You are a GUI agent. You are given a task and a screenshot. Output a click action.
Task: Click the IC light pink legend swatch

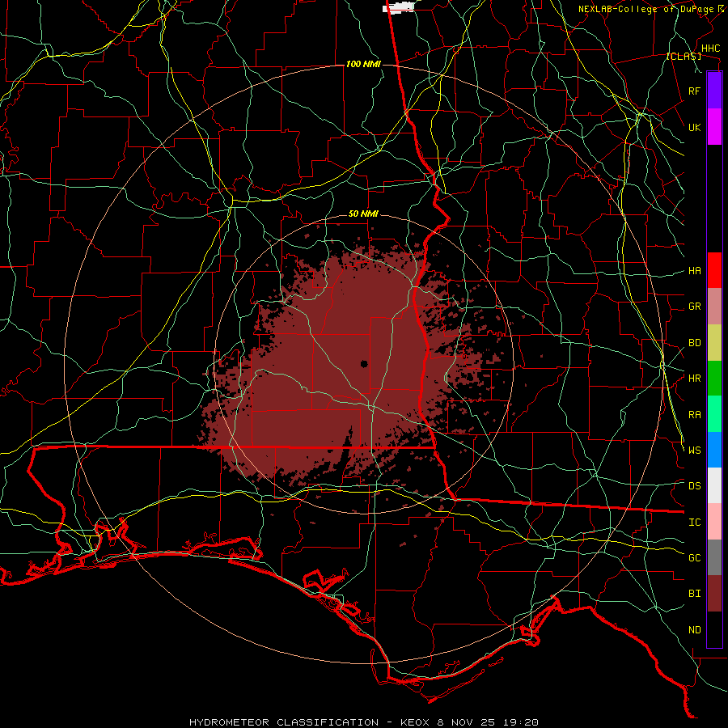pos(714,522)
